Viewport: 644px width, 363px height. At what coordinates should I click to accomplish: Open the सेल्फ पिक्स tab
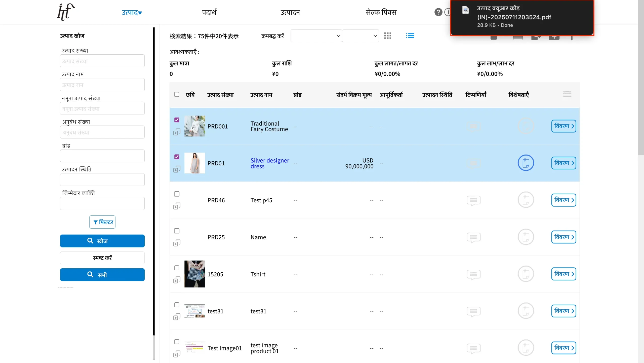click(381, 12)
